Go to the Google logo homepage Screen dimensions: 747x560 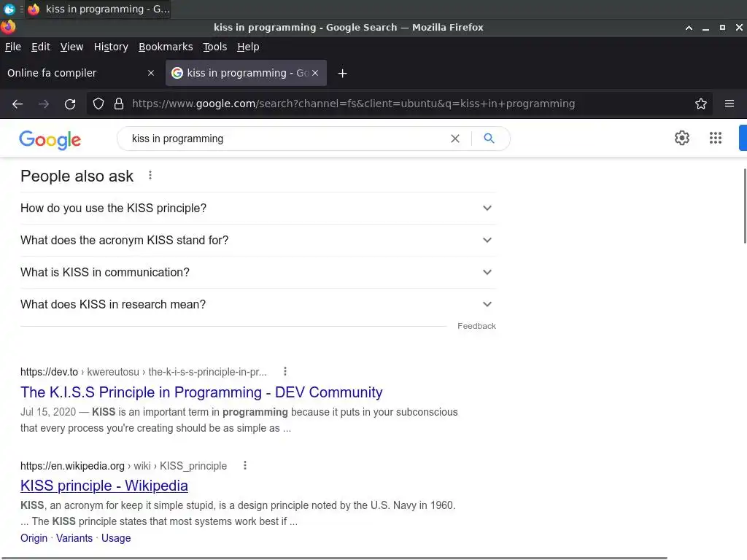click(x=50, y=139)
